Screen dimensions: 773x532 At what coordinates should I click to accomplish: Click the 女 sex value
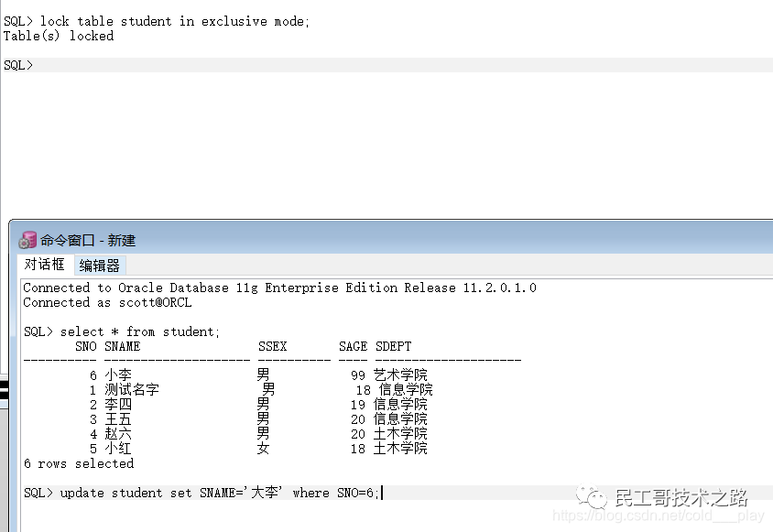click(263, 448)
